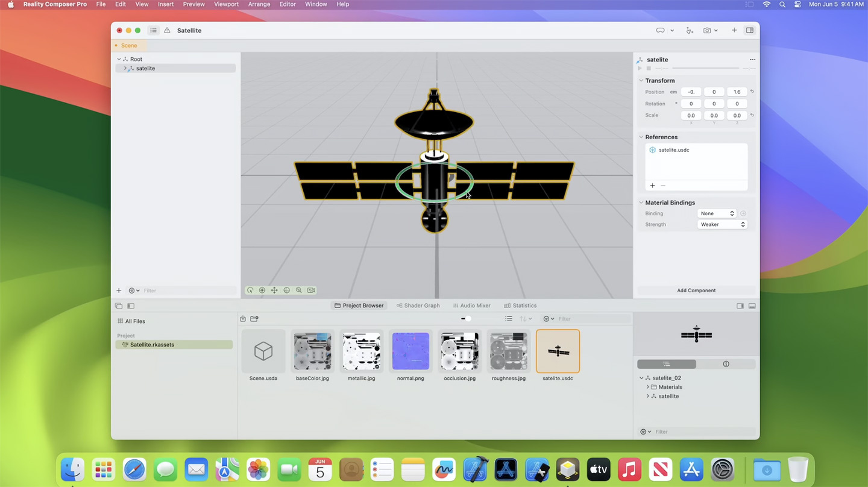
Task: Select the normal.png thumbnail
Action: [410, 351]
